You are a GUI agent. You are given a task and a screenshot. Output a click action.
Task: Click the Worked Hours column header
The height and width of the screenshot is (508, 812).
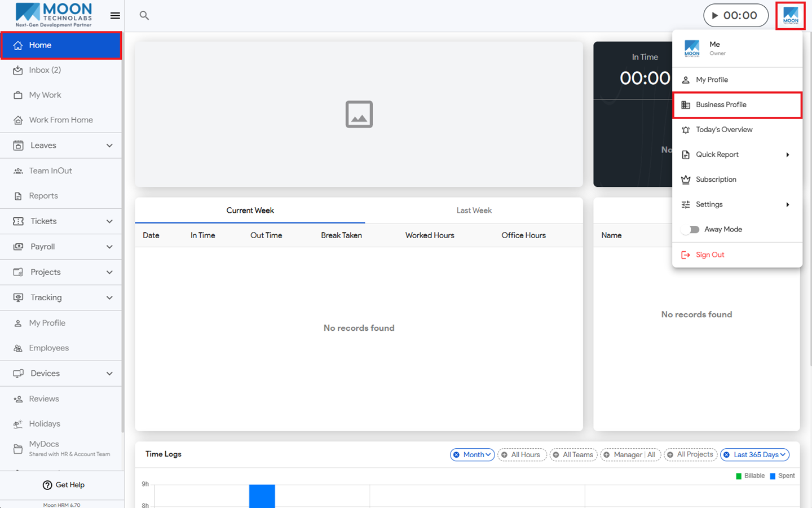(x=430, y=235)
